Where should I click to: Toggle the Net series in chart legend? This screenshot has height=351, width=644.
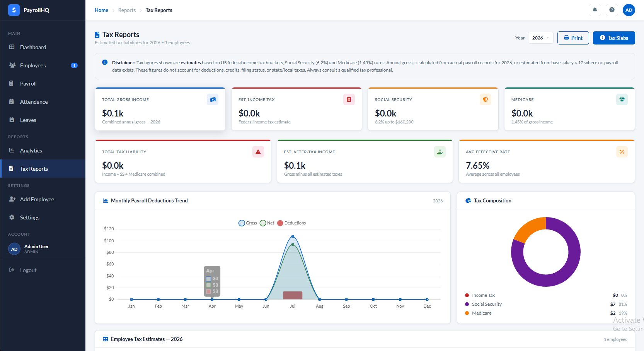tap(267, 223)
